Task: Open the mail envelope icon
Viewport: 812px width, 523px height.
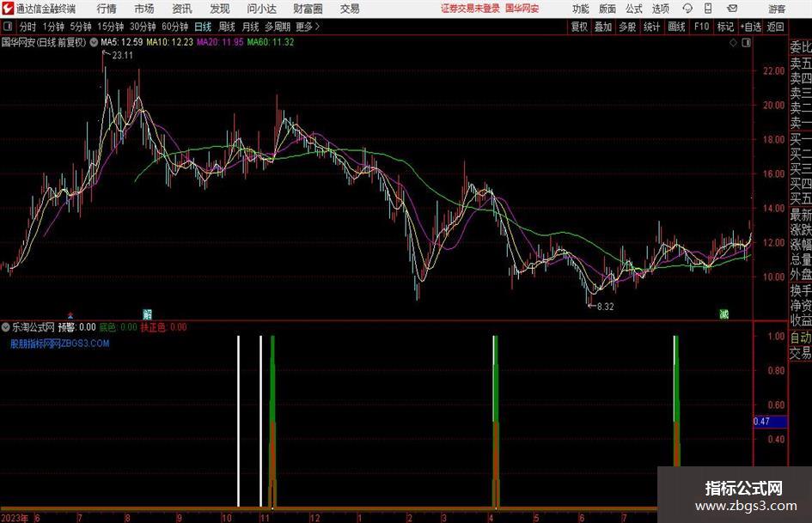Action: coord(732,9)
